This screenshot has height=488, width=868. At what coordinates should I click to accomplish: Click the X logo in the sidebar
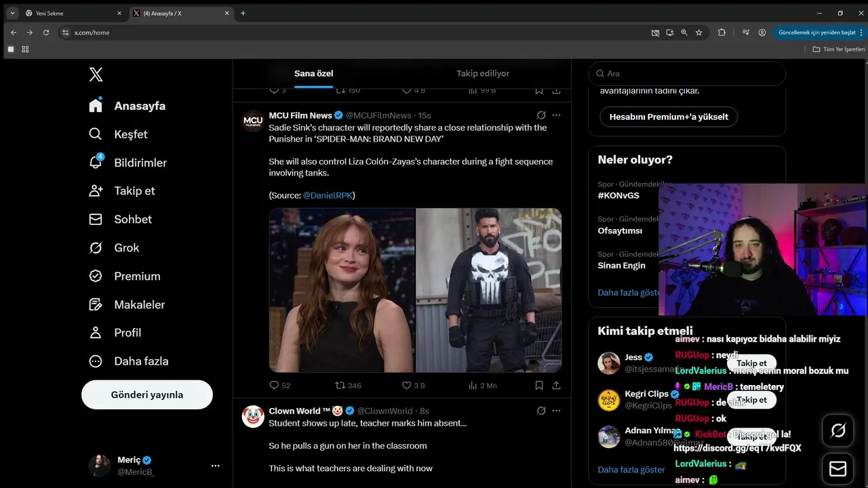coord(96,75)
